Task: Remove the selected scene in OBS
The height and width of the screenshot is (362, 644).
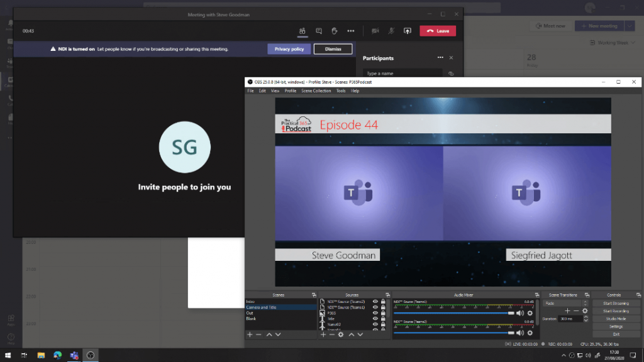Action: [x=258, y=334]
